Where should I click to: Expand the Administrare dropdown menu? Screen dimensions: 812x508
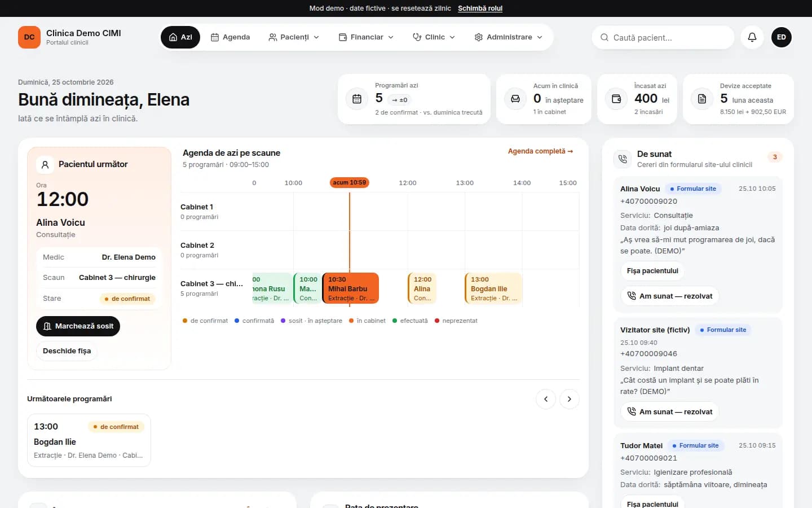tap(509, 37)
